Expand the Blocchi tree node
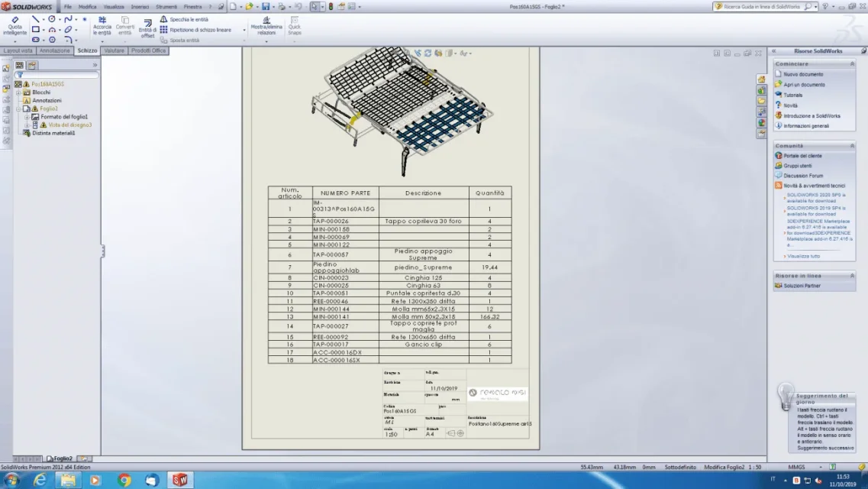 tap(19, 92)
